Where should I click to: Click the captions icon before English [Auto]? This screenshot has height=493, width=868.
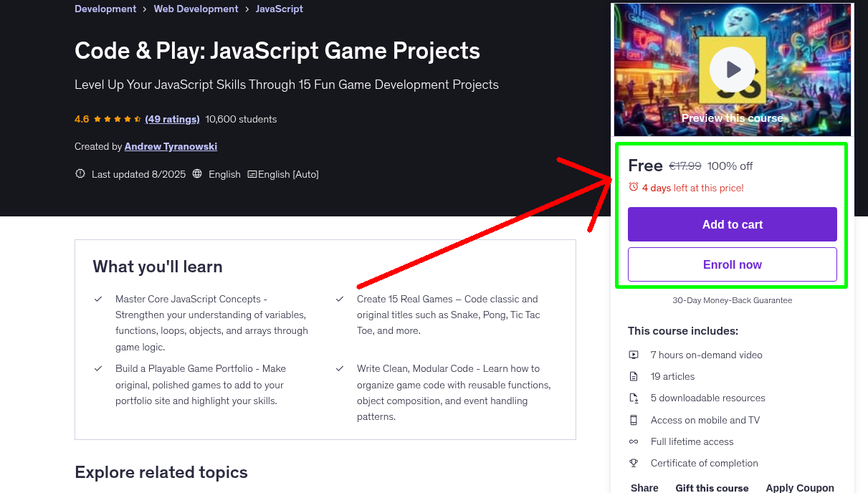pyautogui.click(x=253, y=173)
